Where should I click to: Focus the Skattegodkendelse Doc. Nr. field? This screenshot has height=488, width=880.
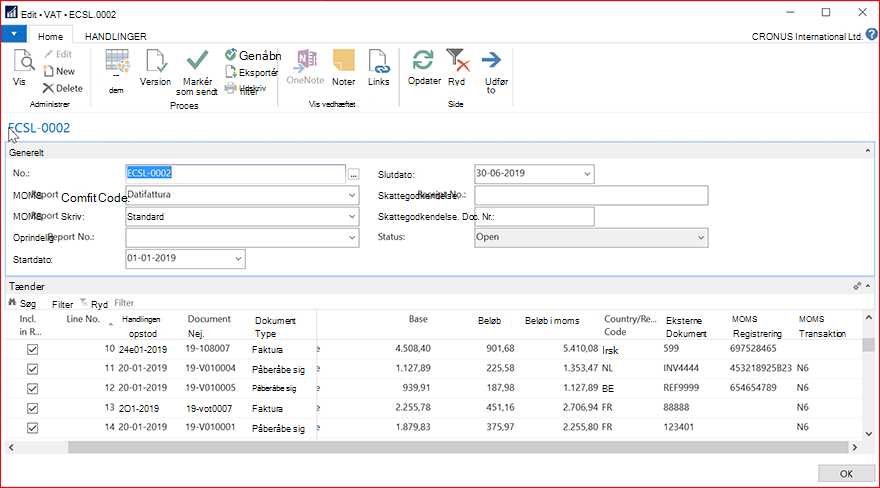click(534, 217)
